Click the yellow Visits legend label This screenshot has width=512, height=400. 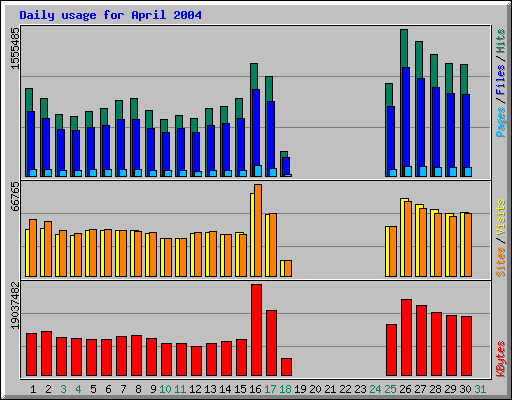point(500,217)
